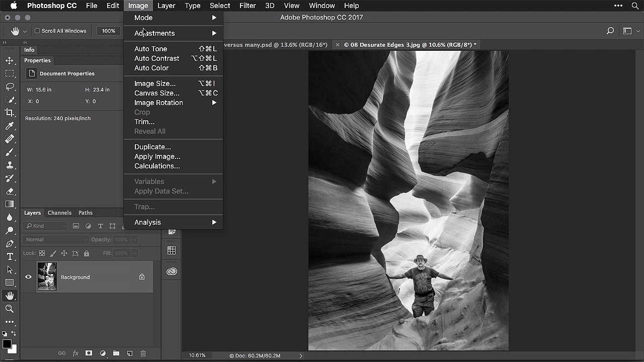Hide the Background layer eye icon

(28, 277)
